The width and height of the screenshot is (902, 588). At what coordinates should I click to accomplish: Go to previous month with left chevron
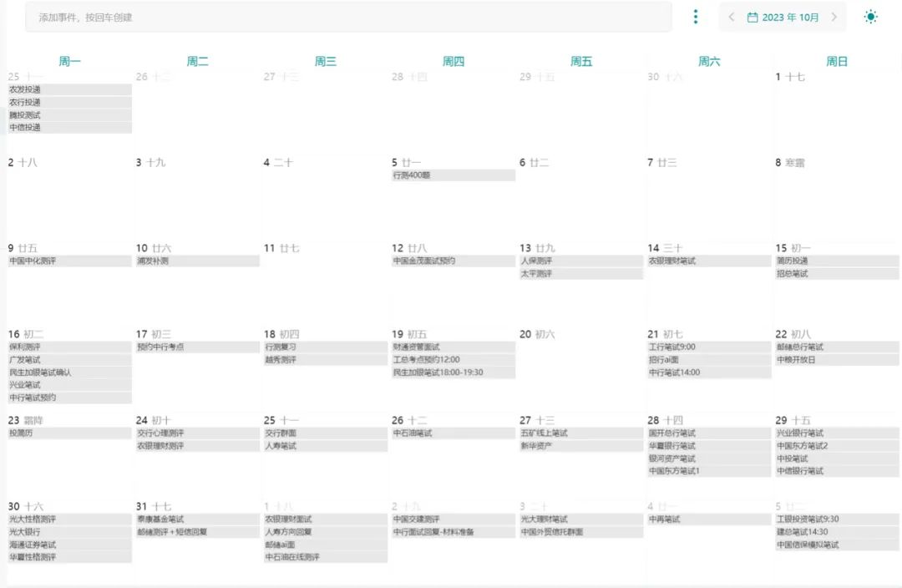click(x=732, y=17)
